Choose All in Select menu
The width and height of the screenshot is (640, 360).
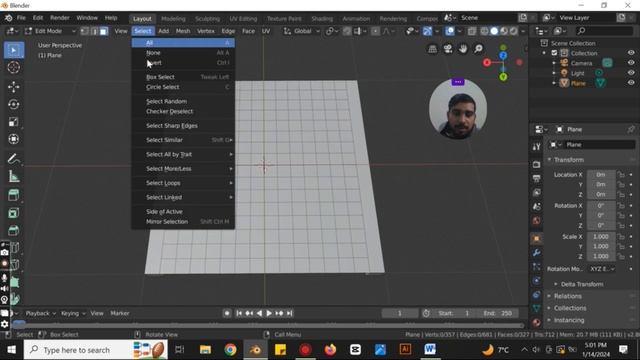183,42
